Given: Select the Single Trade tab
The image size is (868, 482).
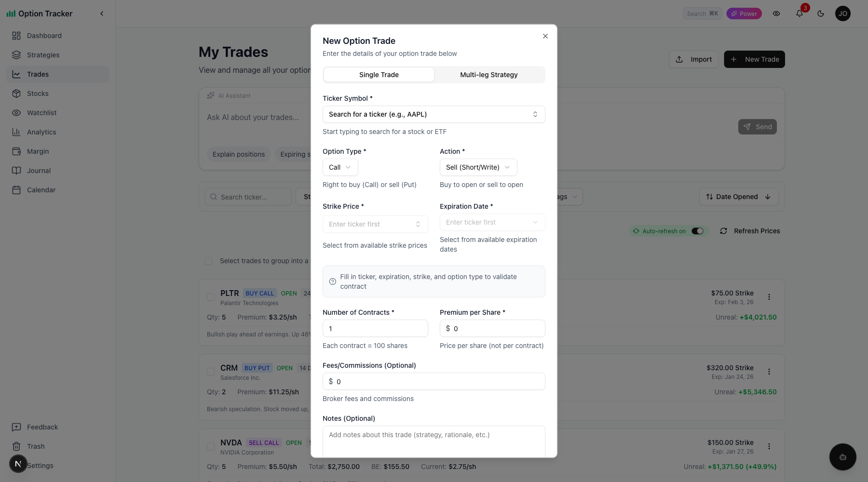Looking at the screenshot, I should point(379,75).
